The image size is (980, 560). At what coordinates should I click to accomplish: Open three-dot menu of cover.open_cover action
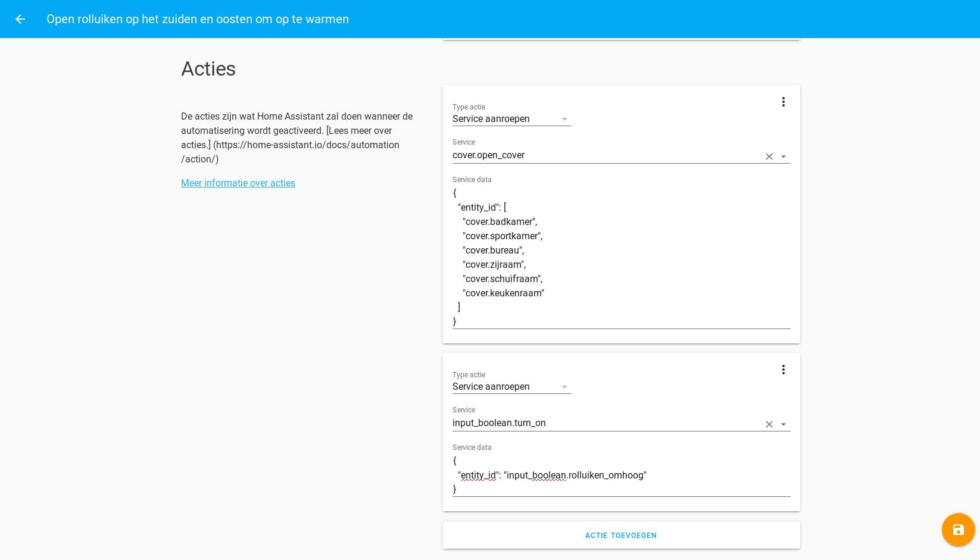[x=784, y=102]
